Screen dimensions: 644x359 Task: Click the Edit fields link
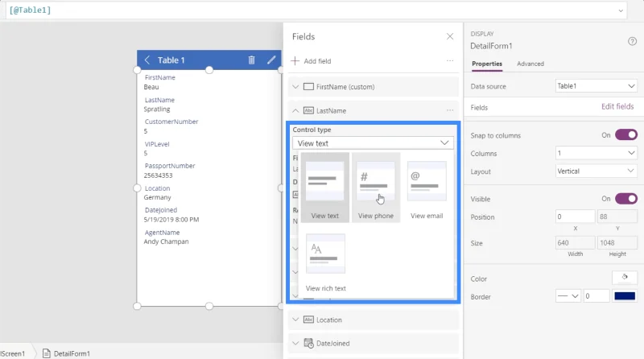(617, 106)
